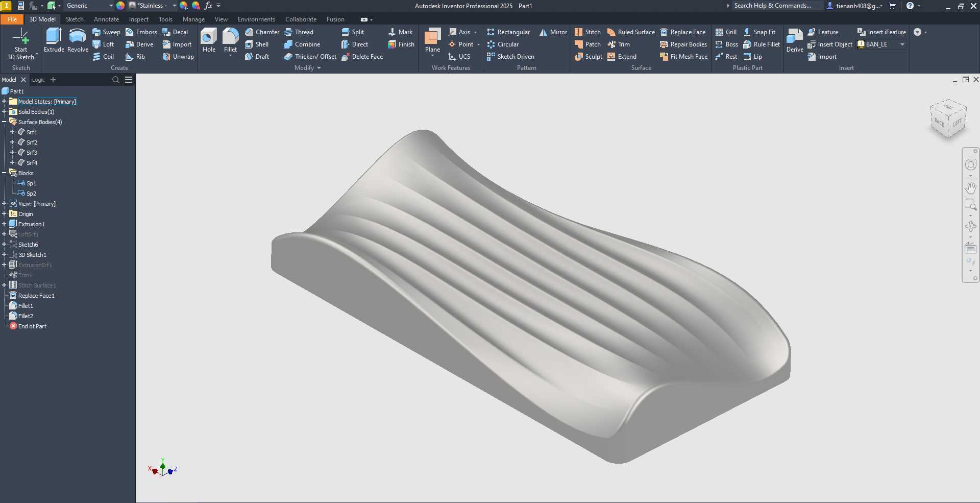Collapse the Surface Bodies(4) folder

coord(4,122)
